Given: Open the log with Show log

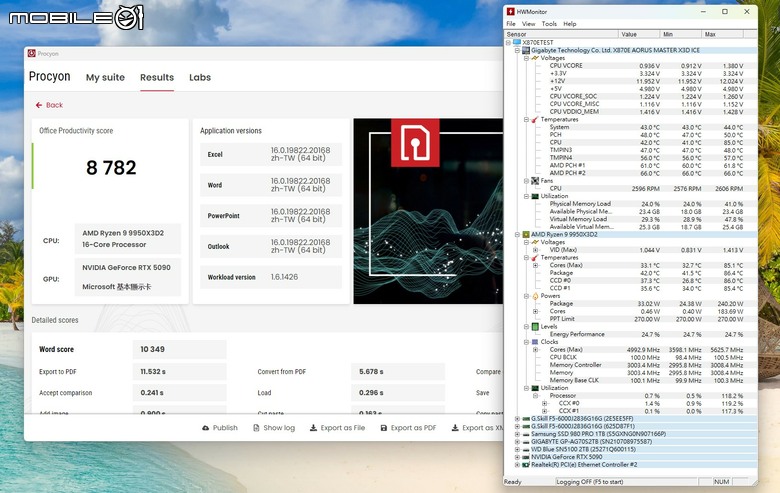Looking at the screenshot, I should (274, 427).
